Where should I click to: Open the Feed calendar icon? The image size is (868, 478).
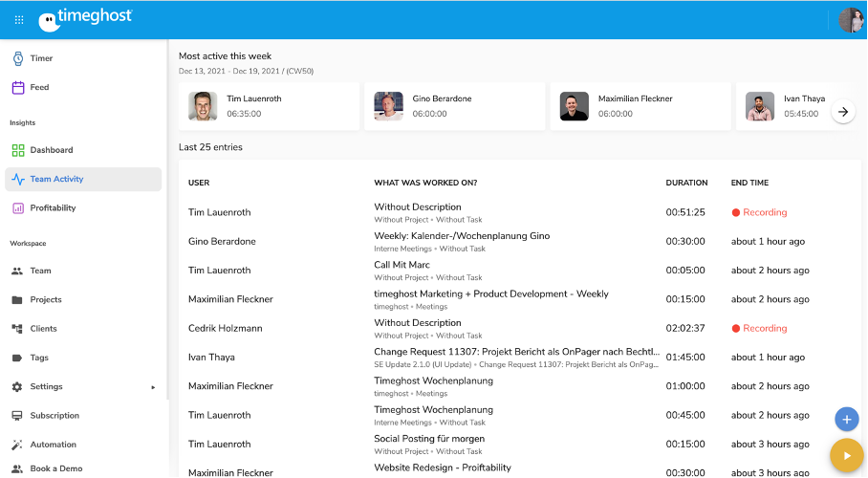click(17, 87)
